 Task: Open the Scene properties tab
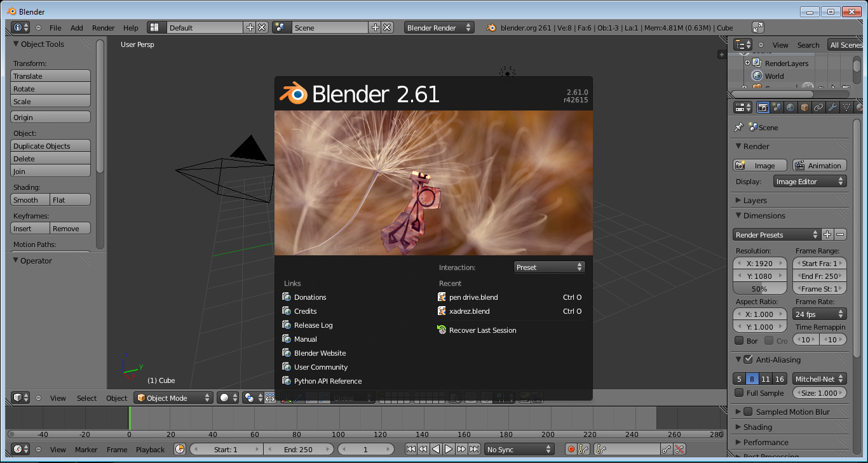coord(777,107)
